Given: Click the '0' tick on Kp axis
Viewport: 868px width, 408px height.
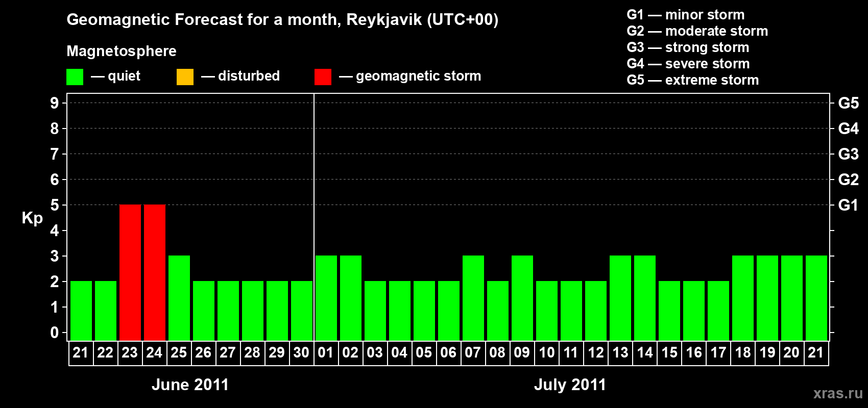Looking at the screenshot, I should [55, 333].
